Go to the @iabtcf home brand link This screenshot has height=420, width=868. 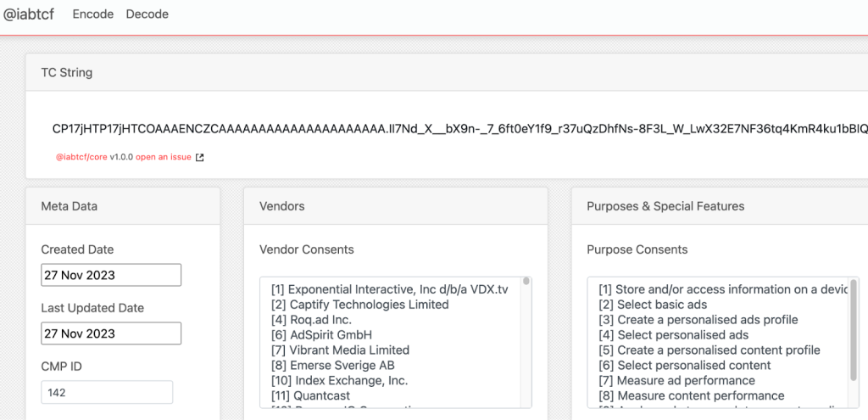click(29, 14)
